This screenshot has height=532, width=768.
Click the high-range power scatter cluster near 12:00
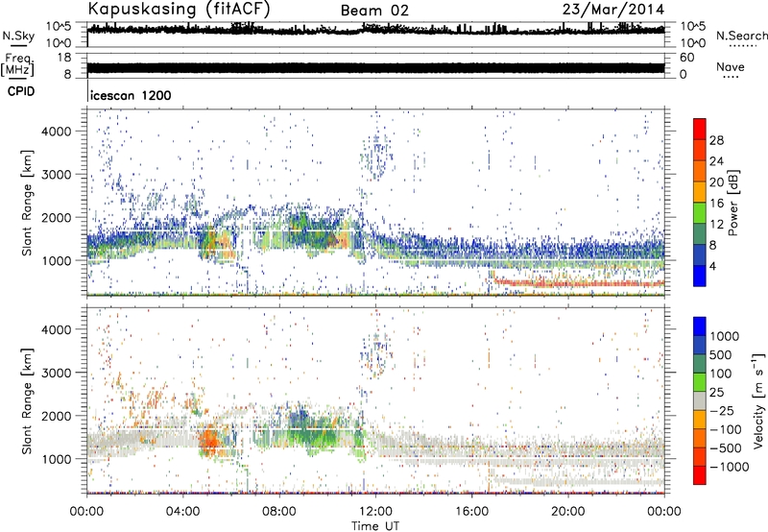(x=376, y=156)
